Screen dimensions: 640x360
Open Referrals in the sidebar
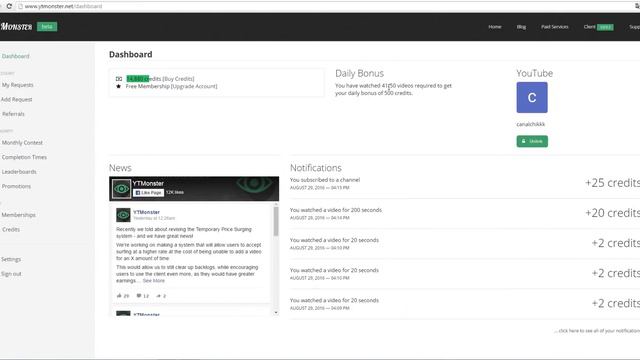pos(13,114)
